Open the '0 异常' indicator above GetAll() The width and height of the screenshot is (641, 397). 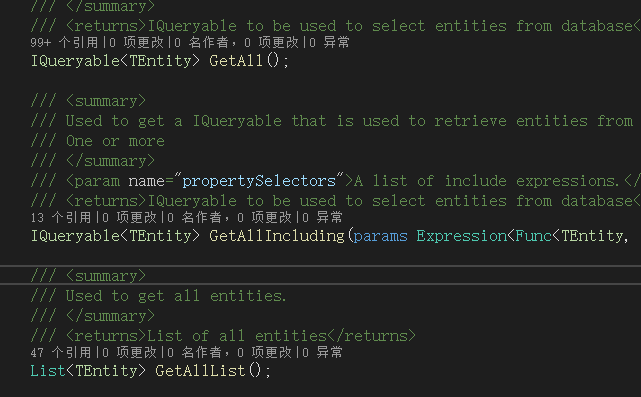[329, 43]
